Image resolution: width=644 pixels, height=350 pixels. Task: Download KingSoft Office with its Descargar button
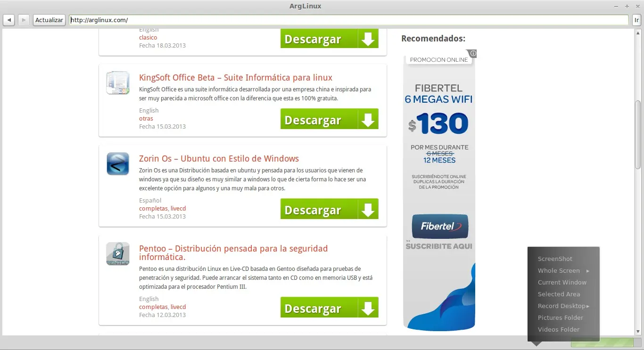point(330,119)
